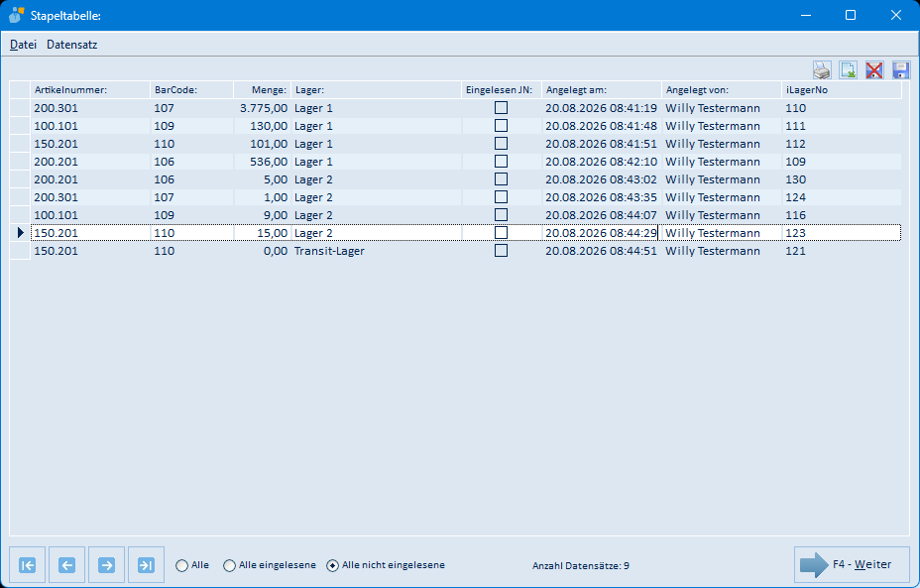Click the timestamp 20.08.2026 08:41:19
Image resolution: width=920 pixels, height=588 pixels.
601,108
